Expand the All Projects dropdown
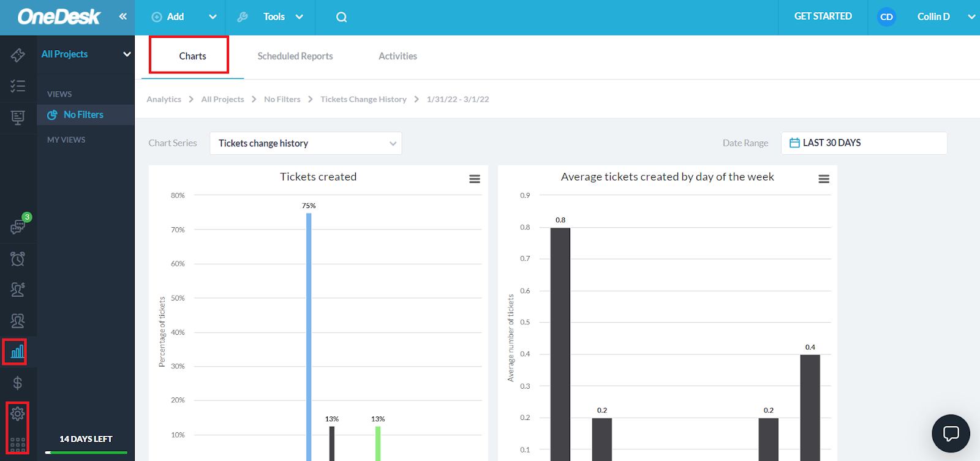Screen dimensions: 980x461 click(86, 54)
